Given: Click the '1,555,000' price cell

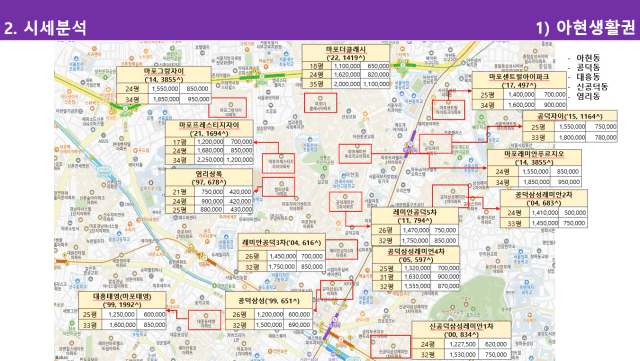Looking at the screenshot, I should (416, 286).
